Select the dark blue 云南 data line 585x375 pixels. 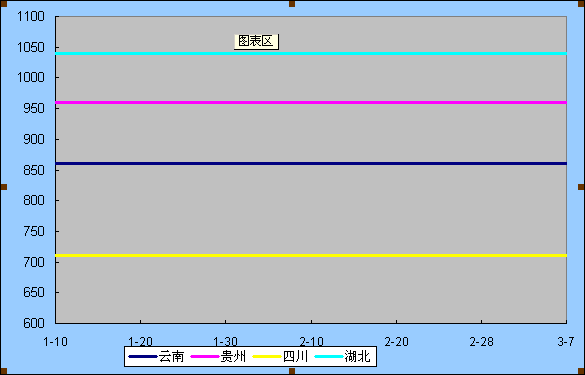pos(311,163)
